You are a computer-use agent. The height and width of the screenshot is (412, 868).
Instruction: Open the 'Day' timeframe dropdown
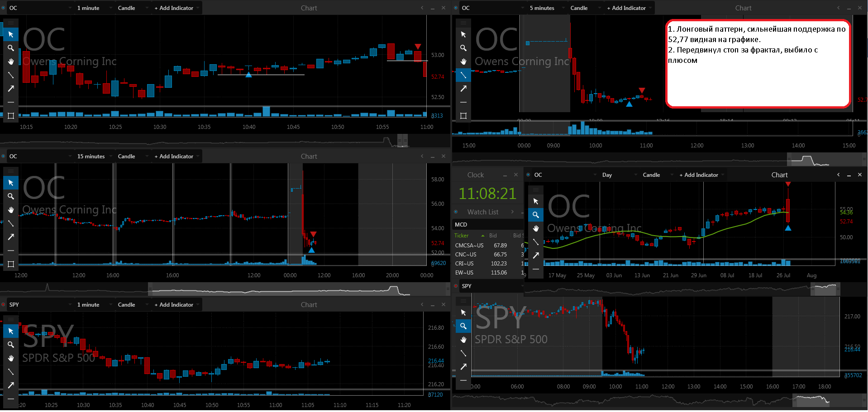click(x=618, y=175)
